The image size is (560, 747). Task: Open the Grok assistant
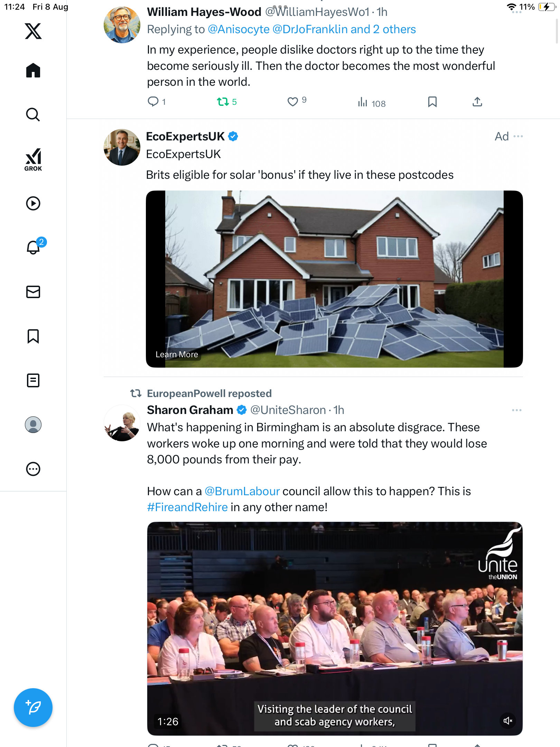33,159
